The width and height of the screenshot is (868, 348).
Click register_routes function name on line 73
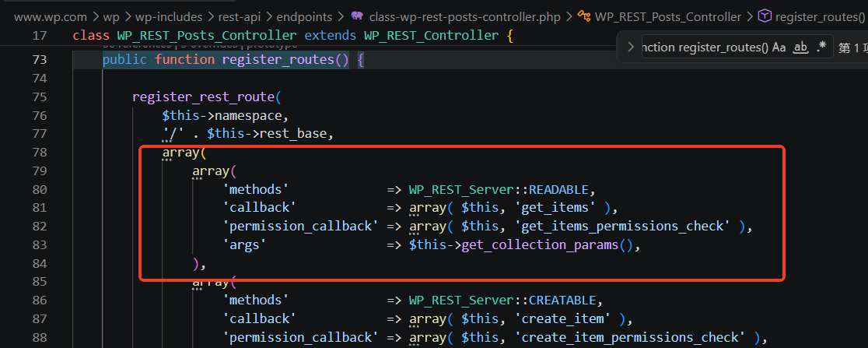click(x=278, y=60)
